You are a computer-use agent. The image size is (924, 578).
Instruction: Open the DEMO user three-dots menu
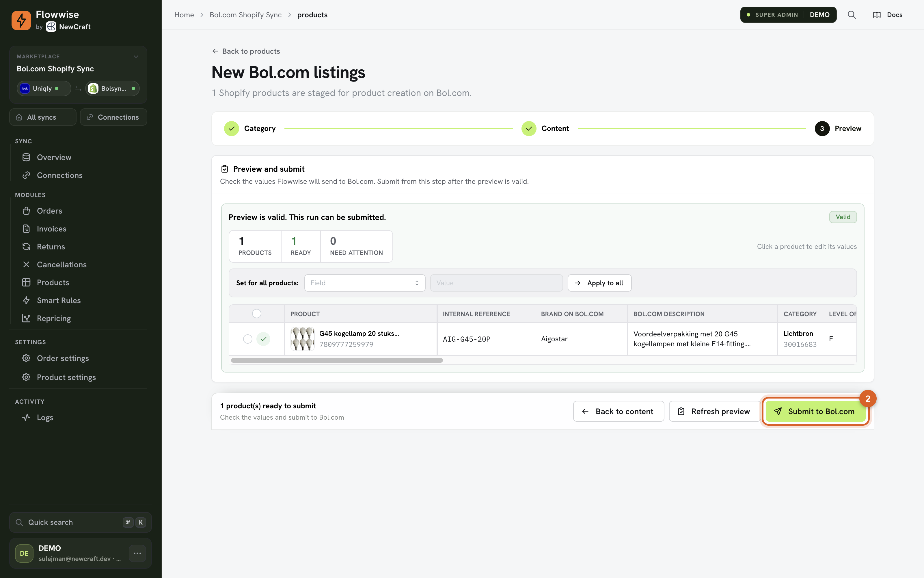[x=137, y=553]
